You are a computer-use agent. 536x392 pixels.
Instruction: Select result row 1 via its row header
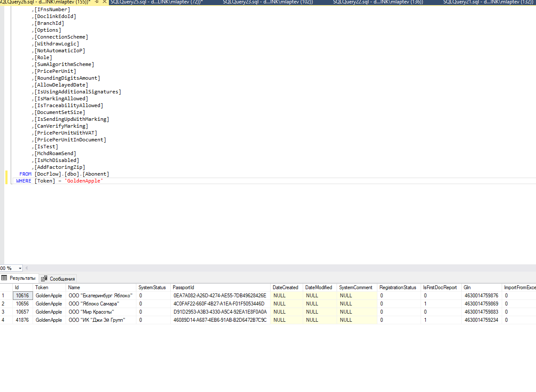click(6, 296)
